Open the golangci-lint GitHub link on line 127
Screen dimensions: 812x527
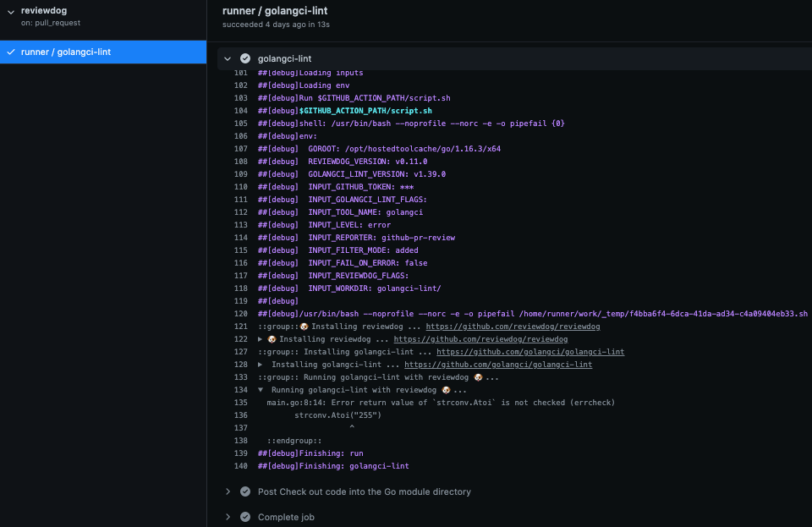click(x=530, y=352)
